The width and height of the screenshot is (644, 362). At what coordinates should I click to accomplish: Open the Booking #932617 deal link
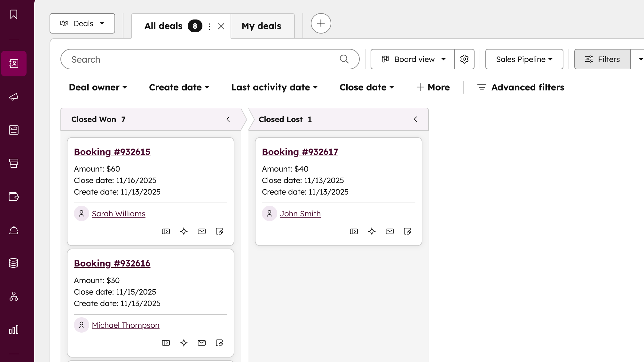(300, 152)
